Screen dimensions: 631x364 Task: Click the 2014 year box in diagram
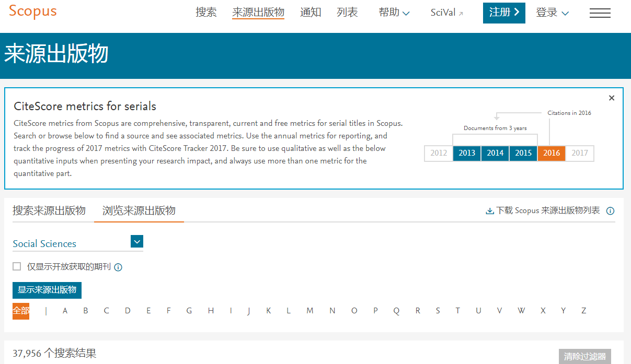pos(495,153)
